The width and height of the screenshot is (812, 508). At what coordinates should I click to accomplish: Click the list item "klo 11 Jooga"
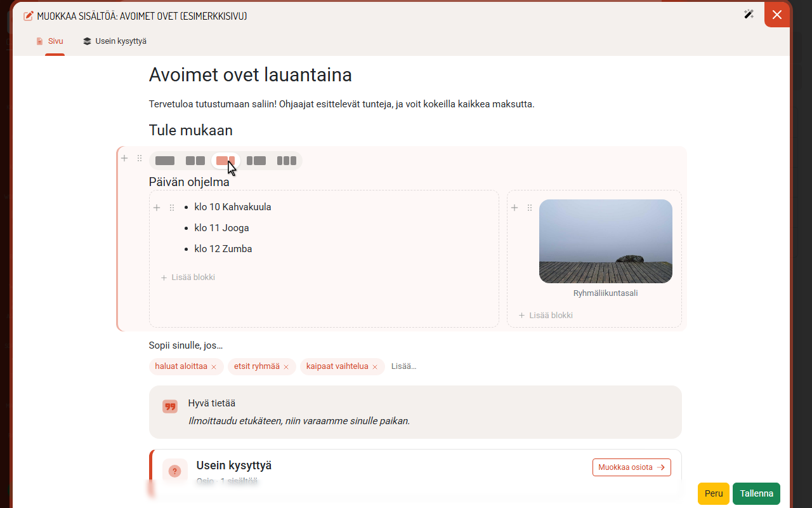[x=222, y=228]
